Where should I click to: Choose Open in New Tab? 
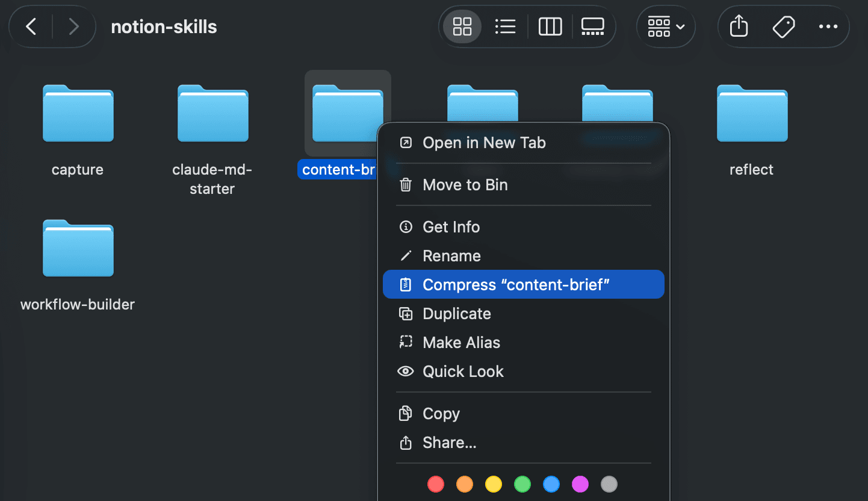524,143
